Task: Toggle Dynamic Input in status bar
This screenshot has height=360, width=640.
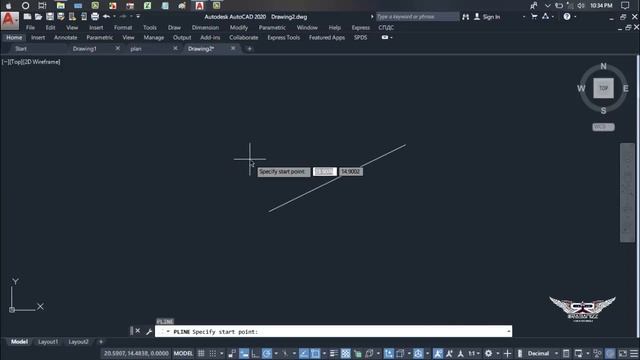Action: tap(244, 353)
